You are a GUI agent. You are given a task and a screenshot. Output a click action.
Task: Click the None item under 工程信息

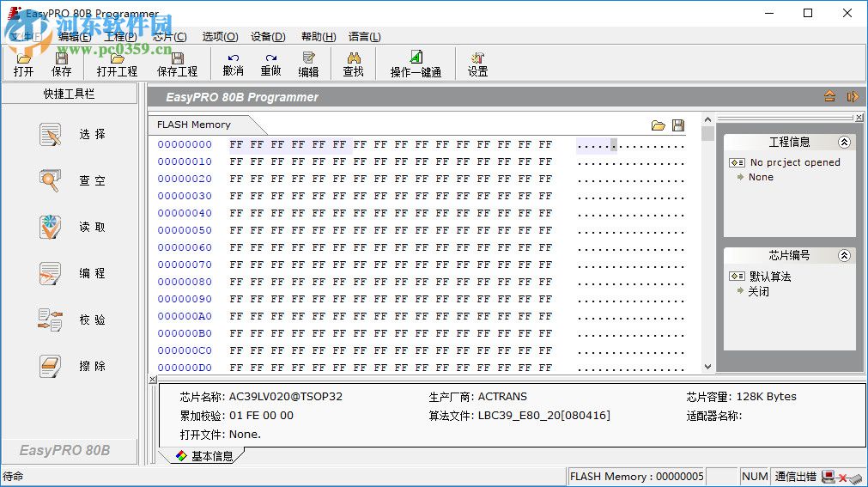[x=761, y=177]
